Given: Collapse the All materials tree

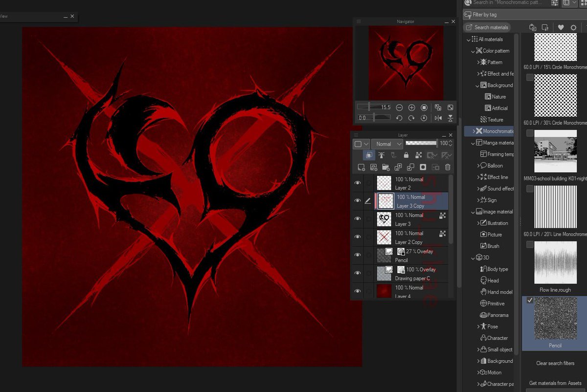Looking at the screenshot, I should point(469,40).
